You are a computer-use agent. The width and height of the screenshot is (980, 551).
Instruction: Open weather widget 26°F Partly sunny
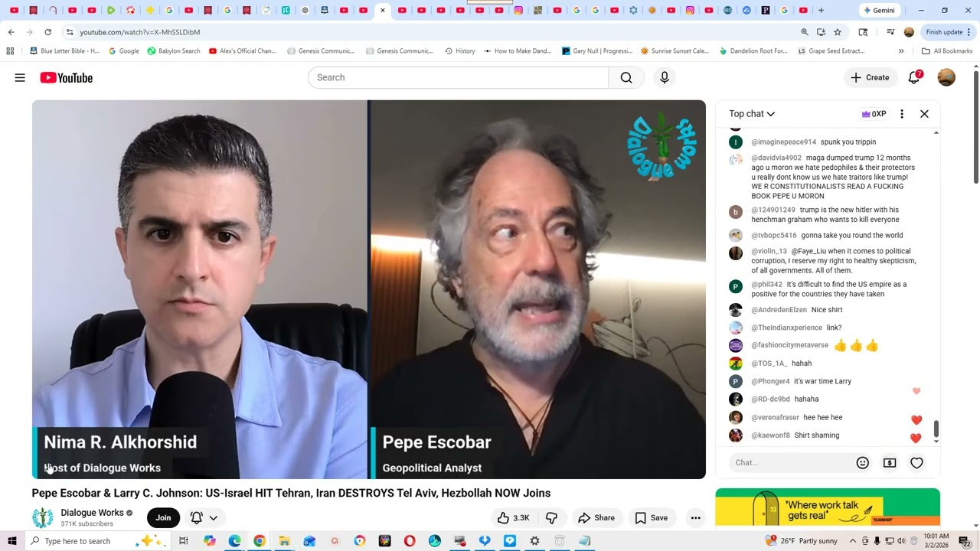pyautogui.click(x=802, y=541)
